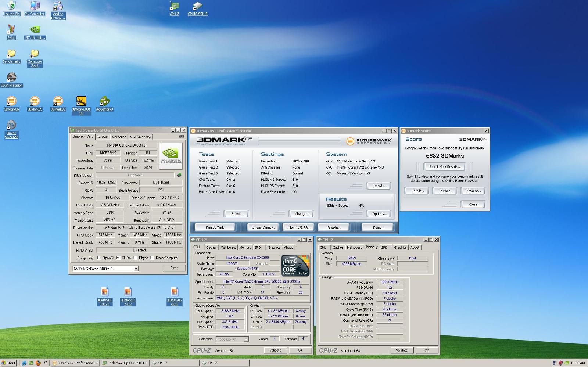Toggle the CUDA checkbox in GPU-Z
Screen dimensions: 588x367
pos(118,258)
